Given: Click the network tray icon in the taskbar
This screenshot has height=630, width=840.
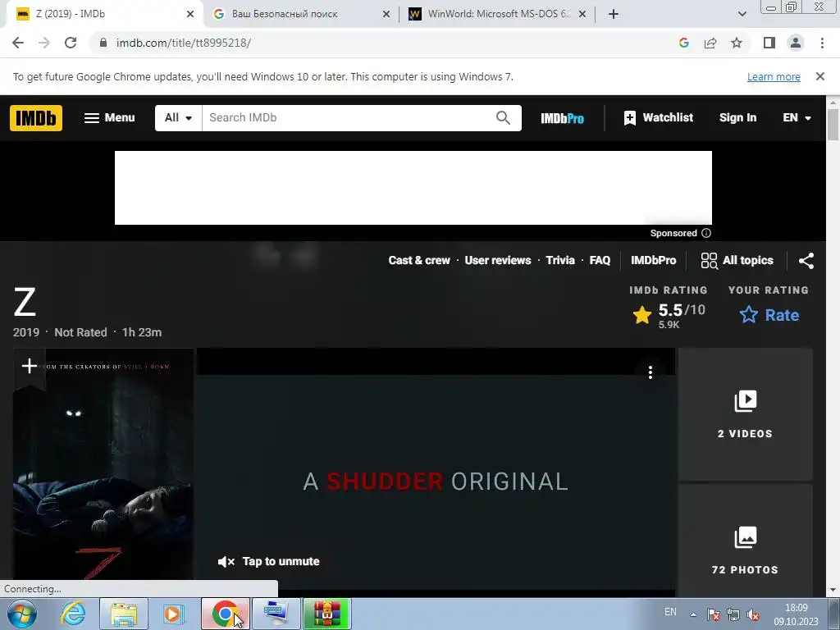Looking at the screenshot, I should point(733,614).
